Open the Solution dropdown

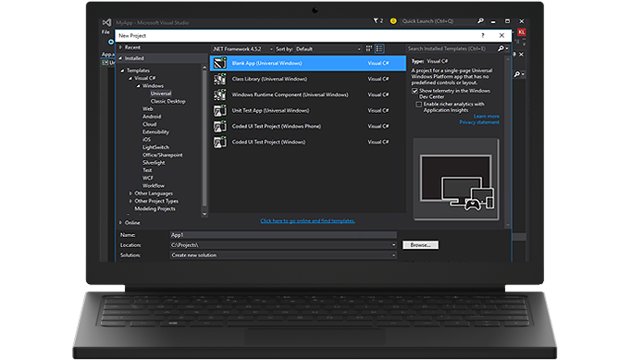(393, 255)
